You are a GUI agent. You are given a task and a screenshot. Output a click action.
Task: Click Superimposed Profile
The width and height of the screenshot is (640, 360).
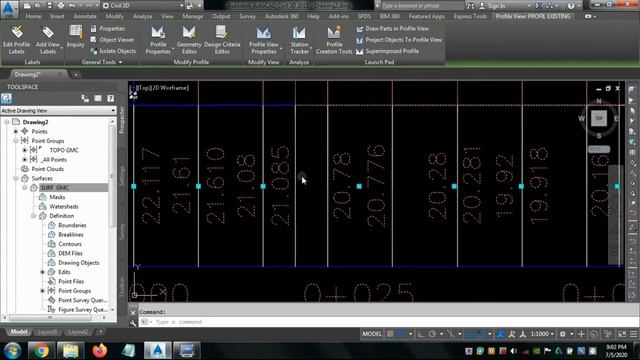pos(387,51)
